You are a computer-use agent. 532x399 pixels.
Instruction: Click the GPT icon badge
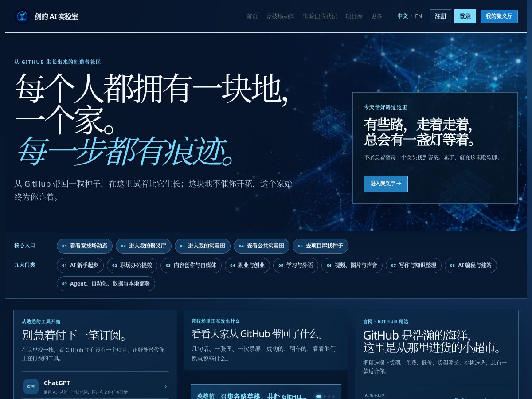31,387
